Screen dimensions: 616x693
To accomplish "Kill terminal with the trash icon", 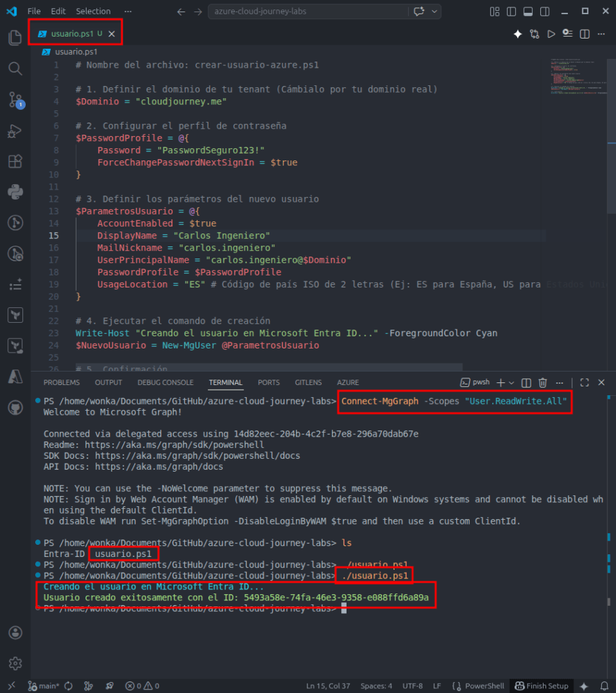I will 542,382.
